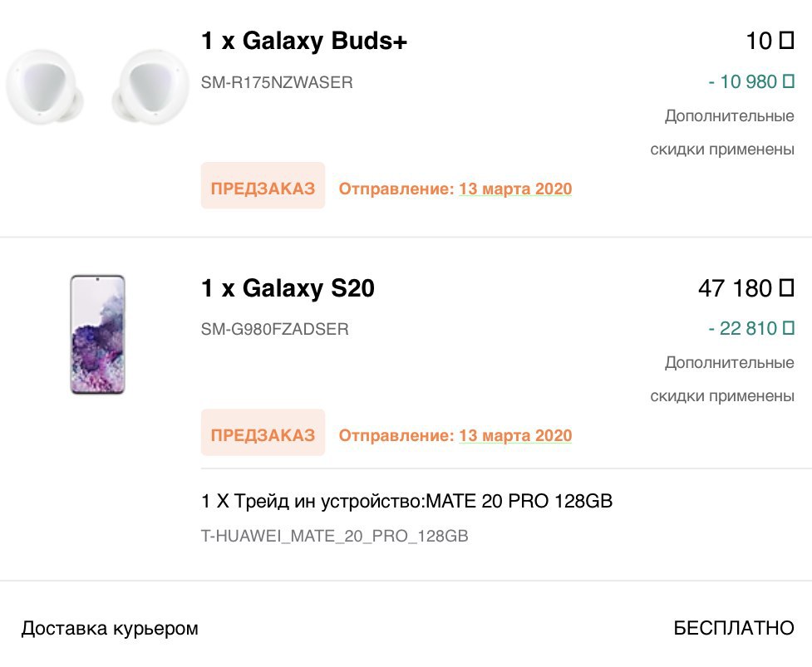Click the Galaxy S20 price 47 180
Screen dimensions: 812x667
pos(746,288)
